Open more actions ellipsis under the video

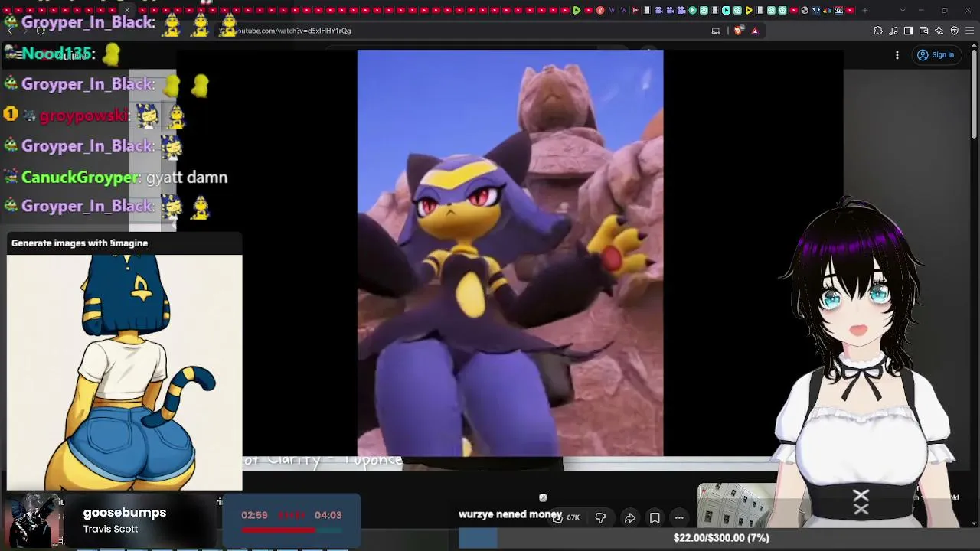coord(679,518)
